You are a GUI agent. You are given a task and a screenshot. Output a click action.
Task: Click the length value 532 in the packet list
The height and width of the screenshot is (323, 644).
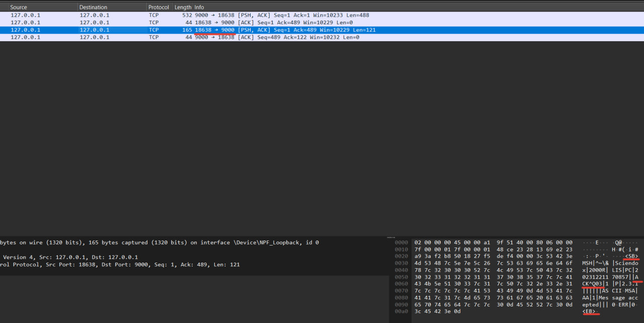click(187, 15)
